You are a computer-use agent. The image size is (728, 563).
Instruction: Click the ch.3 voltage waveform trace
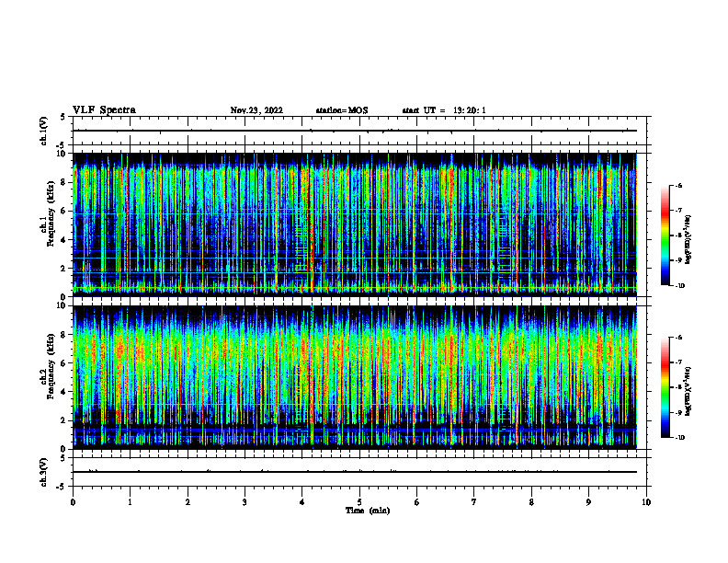point(355,472)
